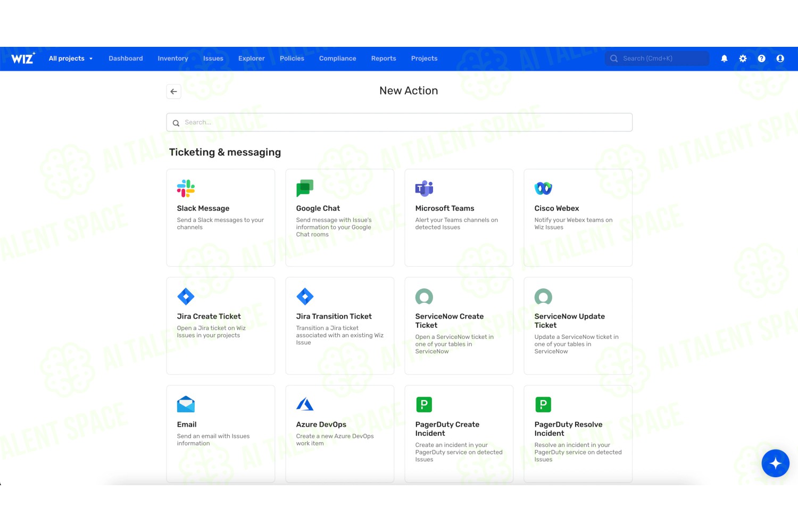Screen dimensions: 798x532
Task: Open the Projects page
Action: coord(424,59)
